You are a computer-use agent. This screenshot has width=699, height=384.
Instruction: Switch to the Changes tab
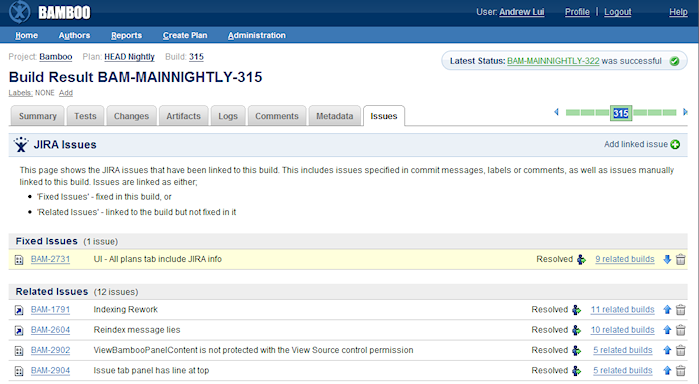131,116
